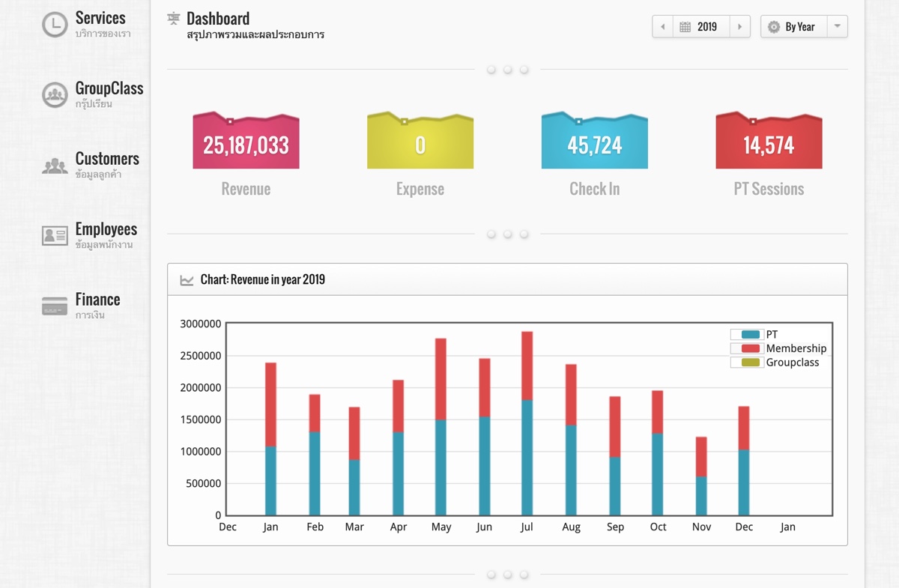899x588 pixels.
Task: Click the gear icon in By Year button
Action: (774, 27)
